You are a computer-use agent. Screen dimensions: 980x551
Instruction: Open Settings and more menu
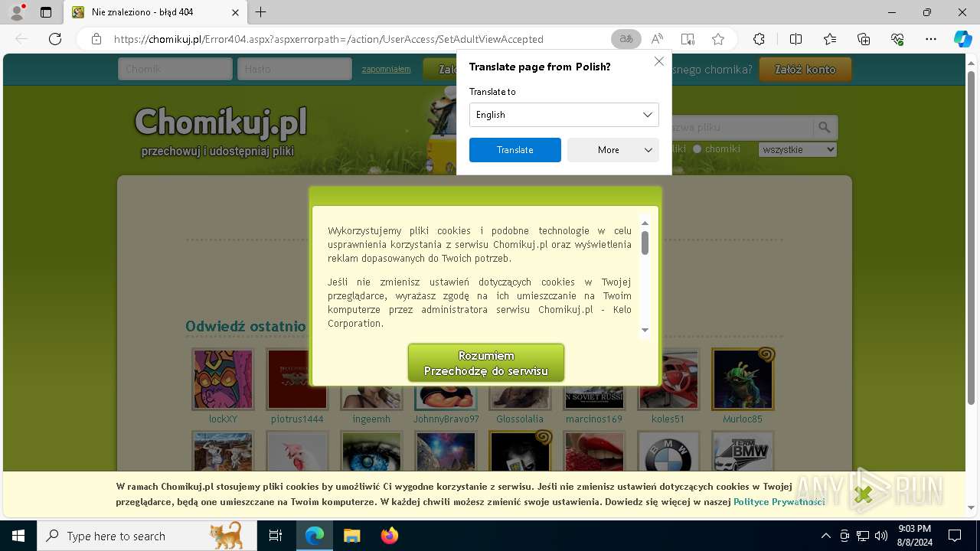coord(931,39)
